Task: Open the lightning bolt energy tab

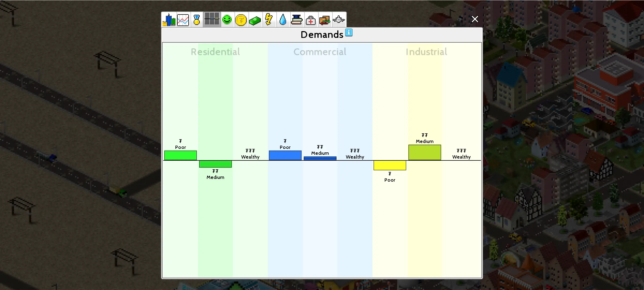Action: (x=269, y=20)
